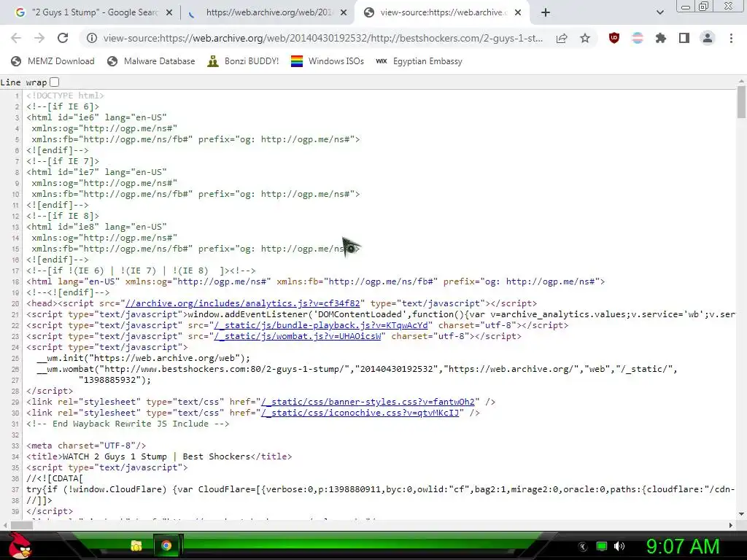The height and width of the screenshot is (560, 747).
Task: Show hidden tray icons arrow
Action: click(x=583, y=547)
